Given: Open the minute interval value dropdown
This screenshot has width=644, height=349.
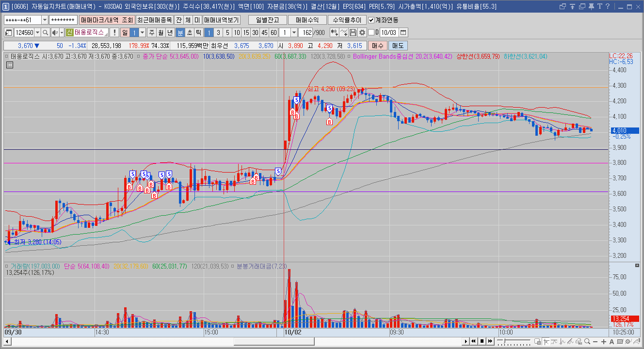Looking at the screenshot, I should 294,32.
